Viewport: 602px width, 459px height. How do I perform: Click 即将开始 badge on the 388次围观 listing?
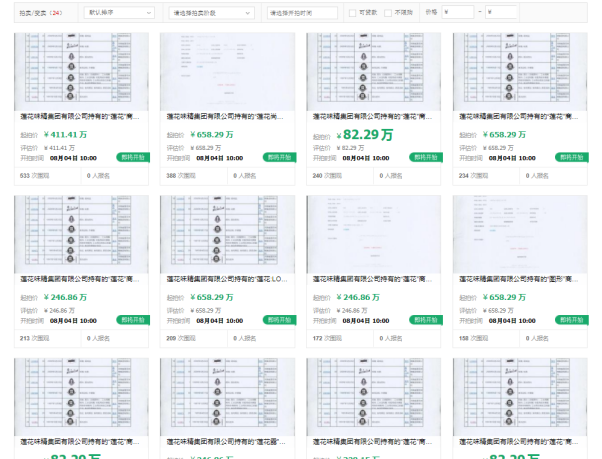(279, 157)
